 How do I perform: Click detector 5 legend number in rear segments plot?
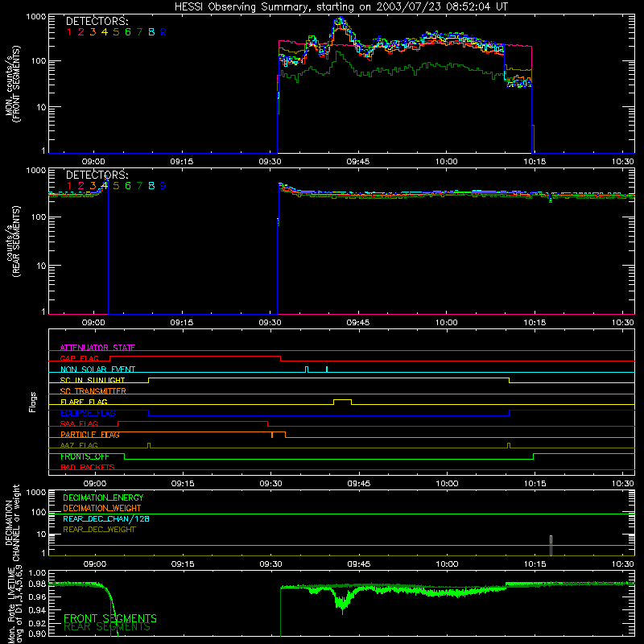click(116, 186)
